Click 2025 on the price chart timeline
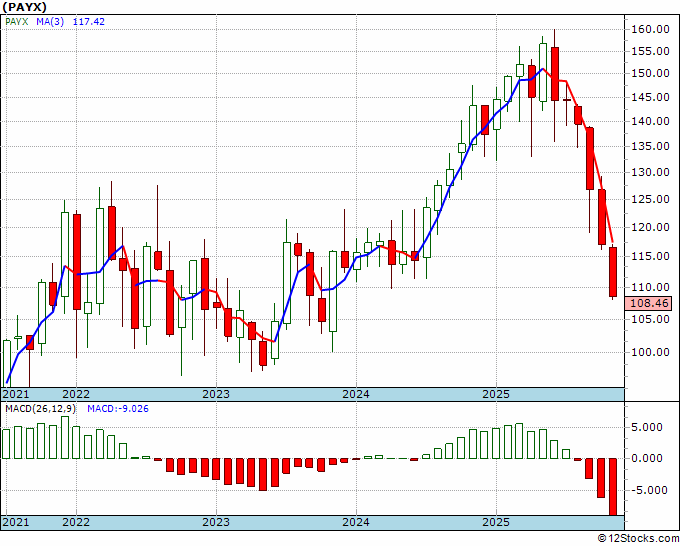The width and height of the screenshot is (680, 546). pyautogui.click(x=496, y=394)
